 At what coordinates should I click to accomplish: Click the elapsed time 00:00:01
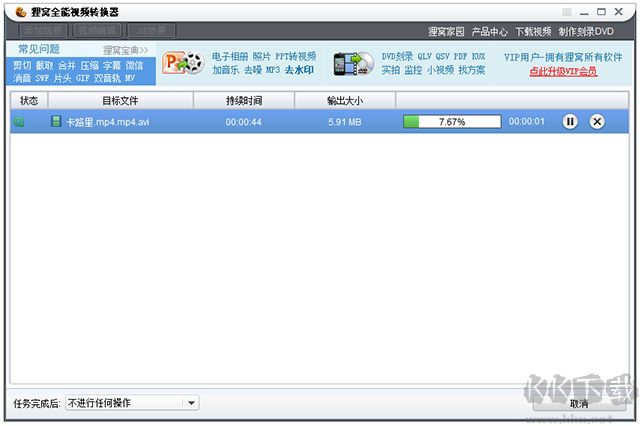[x=527, y=122]
